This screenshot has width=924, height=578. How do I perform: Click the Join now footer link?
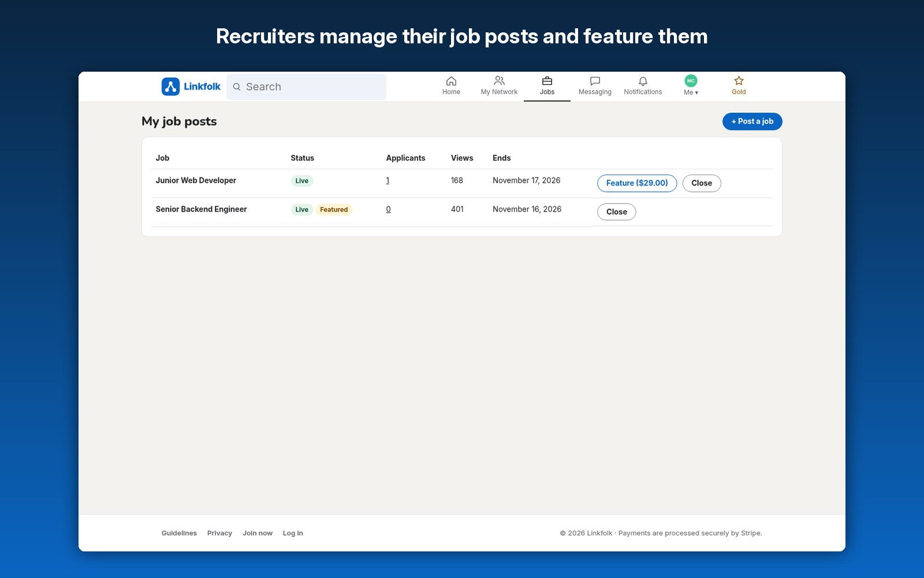pos(258,533)
